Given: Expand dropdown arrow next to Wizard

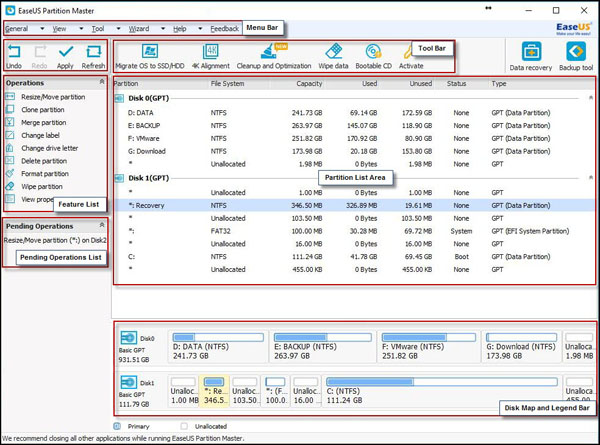Looking at the screenshot, I should [x=163, y=29].
